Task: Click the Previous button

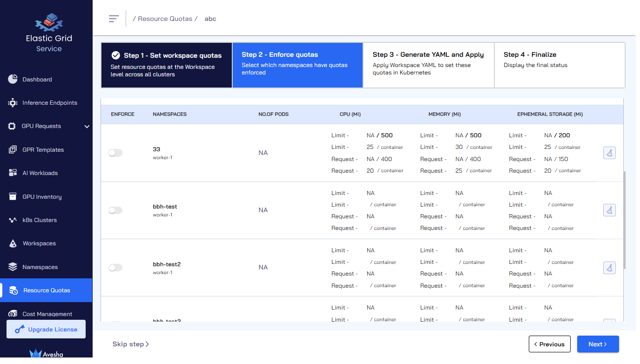Action: coord(549,344)
